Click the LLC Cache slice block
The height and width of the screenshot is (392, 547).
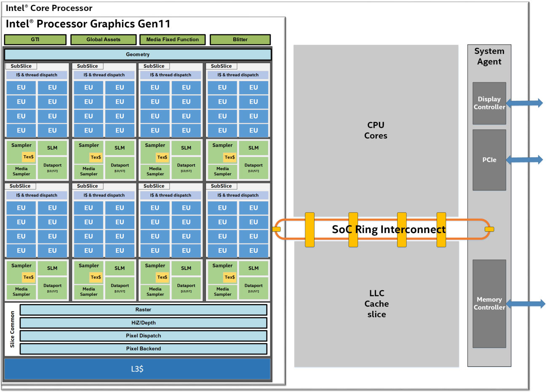(376, 304)
